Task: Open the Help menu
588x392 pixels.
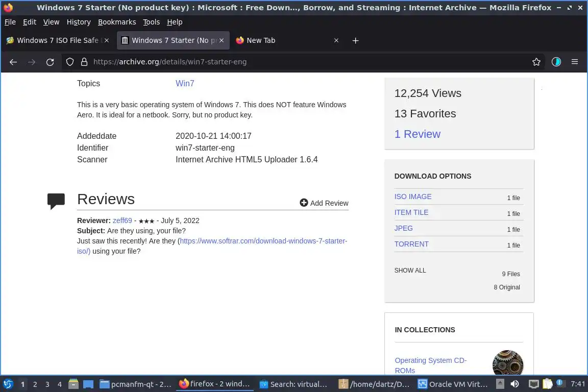Action: pyautogui.click(x=175, y=22)
